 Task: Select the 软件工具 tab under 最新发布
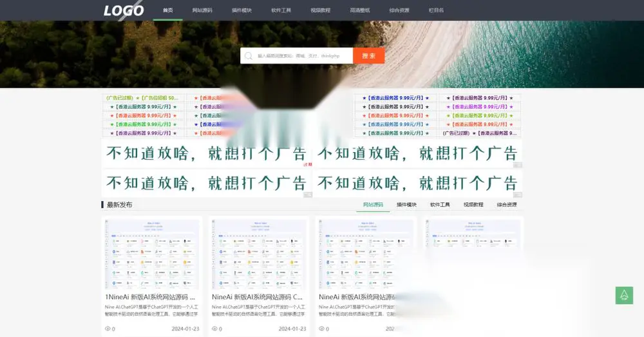(x=440, y=205)
